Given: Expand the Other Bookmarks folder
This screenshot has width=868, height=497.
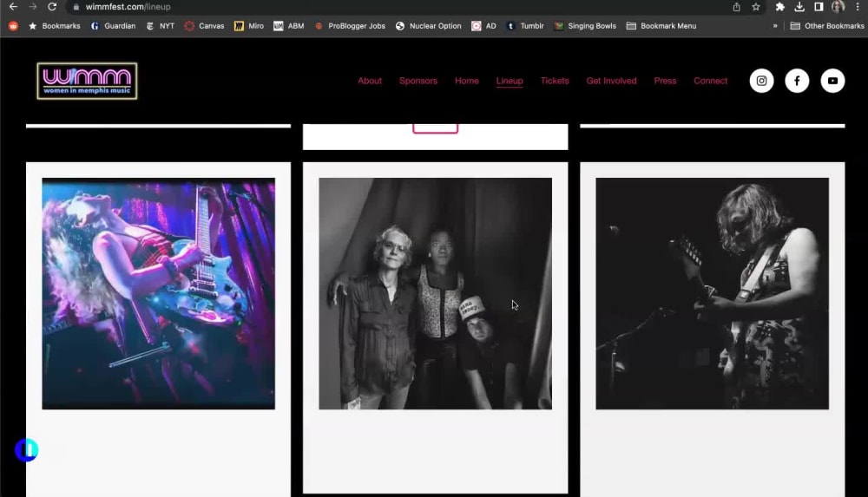Looking at the screenshot, I should 827,26.
